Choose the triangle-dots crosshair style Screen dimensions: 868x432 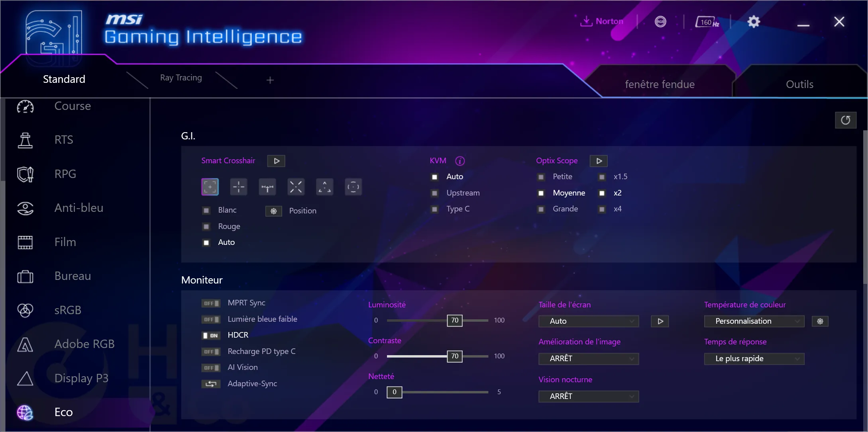tap(324, 187)
